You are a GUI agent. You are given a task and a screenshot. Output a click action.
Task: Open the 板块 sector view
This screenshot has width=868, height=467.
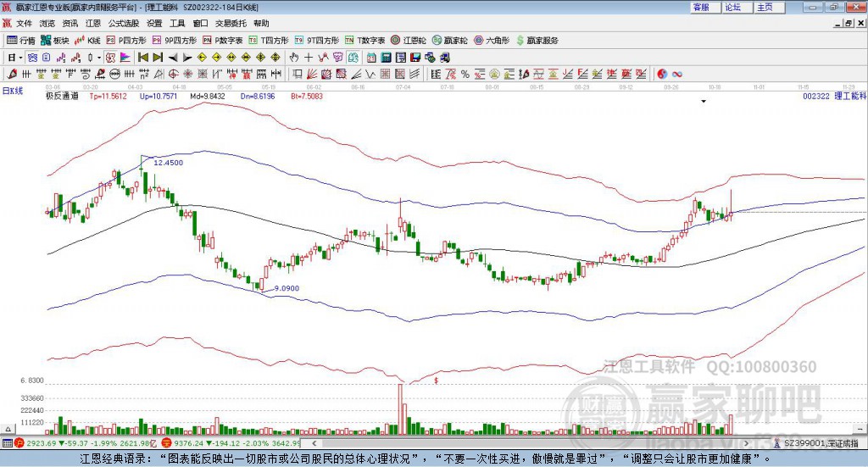(54, 41)
